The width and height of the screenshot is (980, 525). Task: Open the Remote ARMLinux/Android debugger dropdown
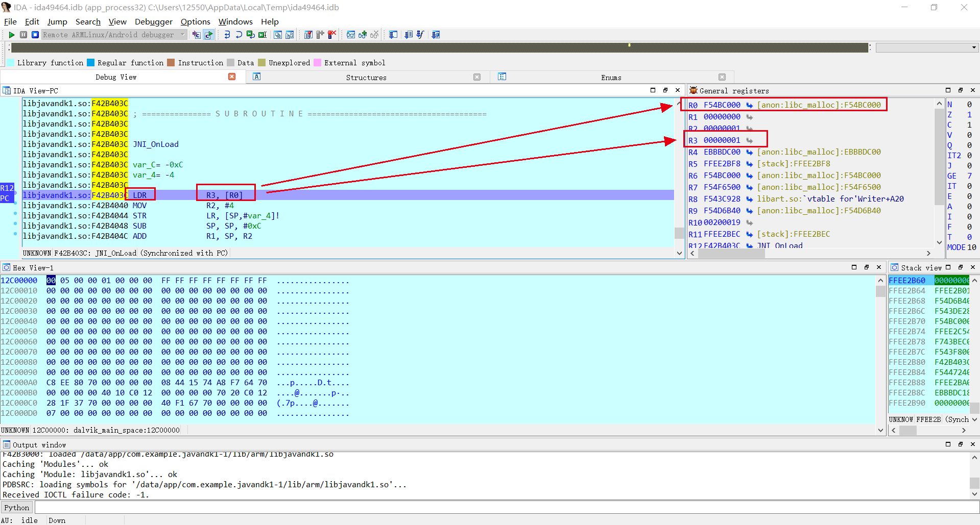[x=182, y=35]
